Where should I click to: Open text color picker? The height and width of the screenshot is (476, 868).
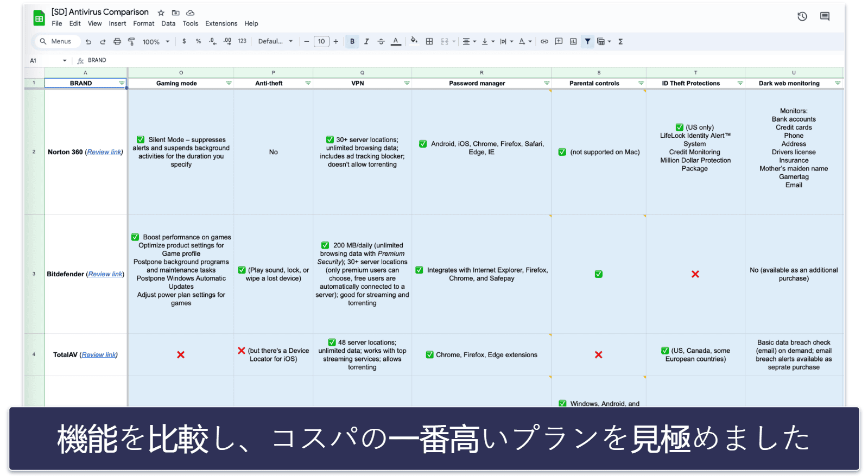pyautogui.click(x=396, y=41)
